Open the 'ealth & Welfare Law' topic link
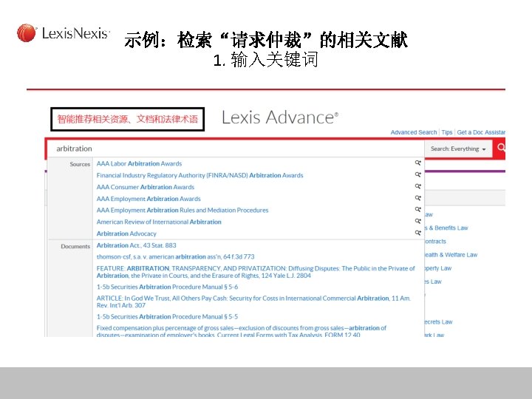532x399 pixels. tap(451, 255)
